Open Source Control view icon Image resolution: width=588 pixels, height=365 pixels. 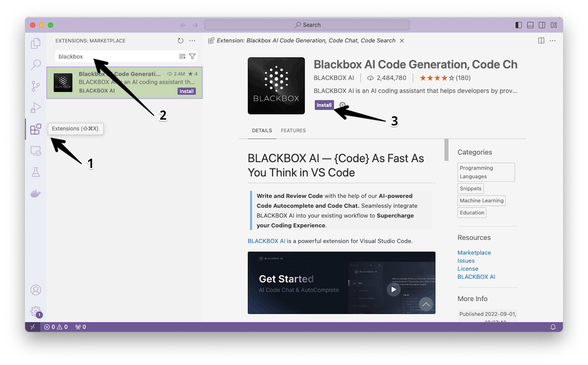pyautogui.click(x=36, y=86)
